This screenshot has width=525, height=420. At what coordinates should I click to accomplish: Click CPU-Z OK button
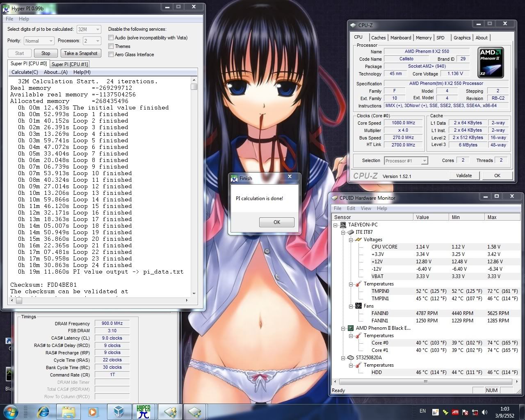[x=497, y=176]
